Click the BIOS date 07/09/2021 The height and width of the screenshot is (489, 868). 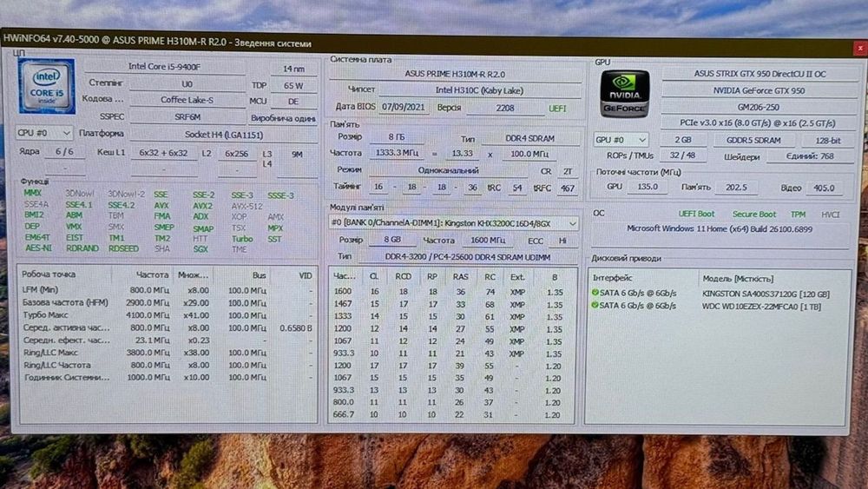pos(403,108)
